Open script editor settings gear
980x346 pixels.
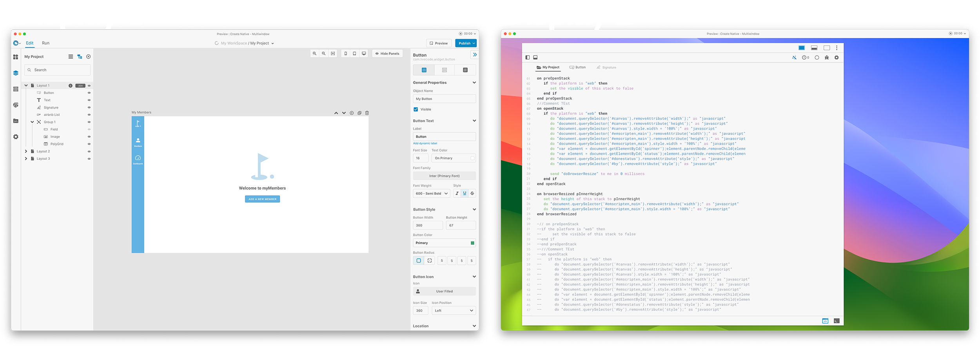tap(837, 58)
